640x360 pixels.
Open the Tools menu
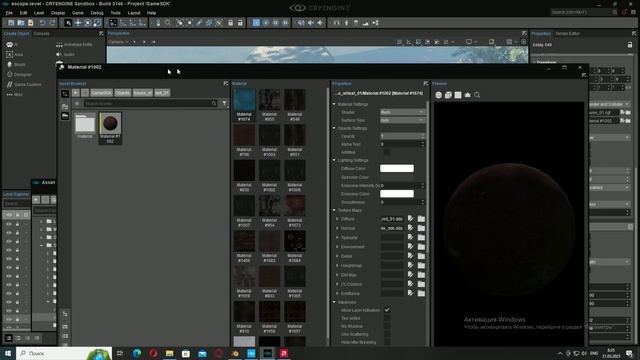click(116, 13)
